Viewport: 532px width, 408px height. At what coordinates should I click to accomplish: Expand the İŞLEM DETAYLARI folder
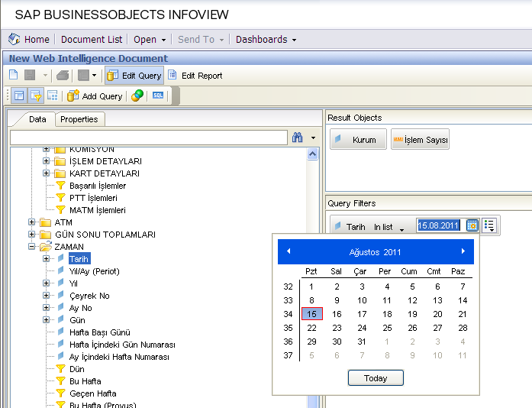point(46,161)
